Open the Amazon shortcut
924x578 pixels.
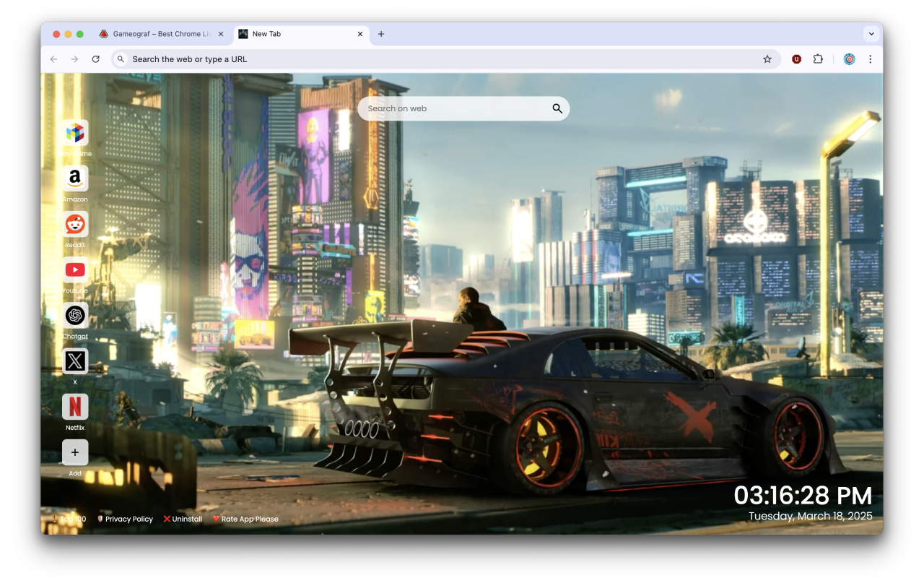pos(75,178)
